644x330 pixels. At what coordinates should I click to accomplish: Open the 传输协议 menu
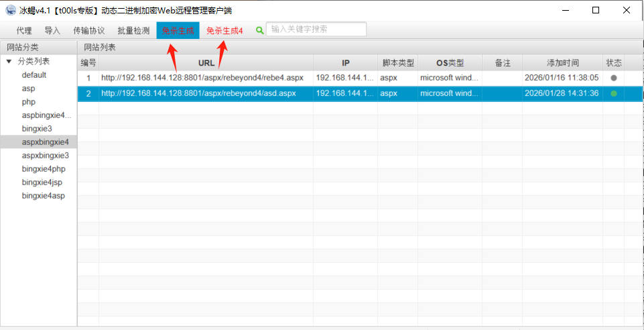[89, 31]
